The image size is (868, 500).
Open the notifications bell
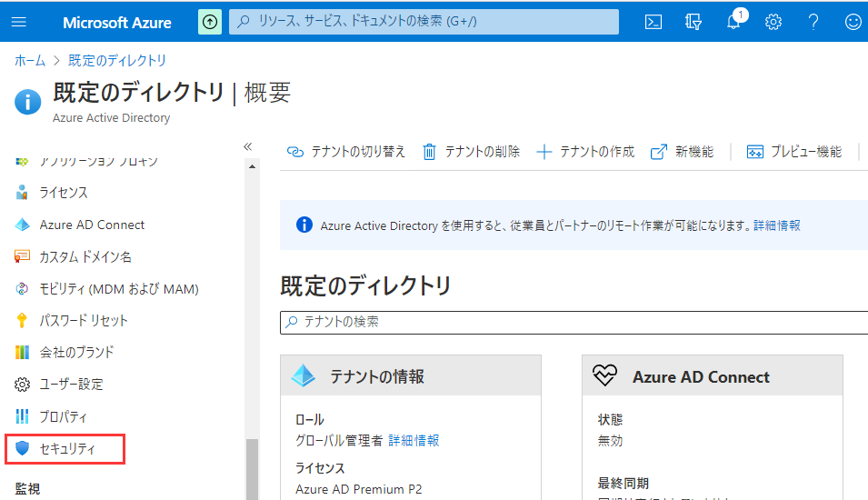734,23
